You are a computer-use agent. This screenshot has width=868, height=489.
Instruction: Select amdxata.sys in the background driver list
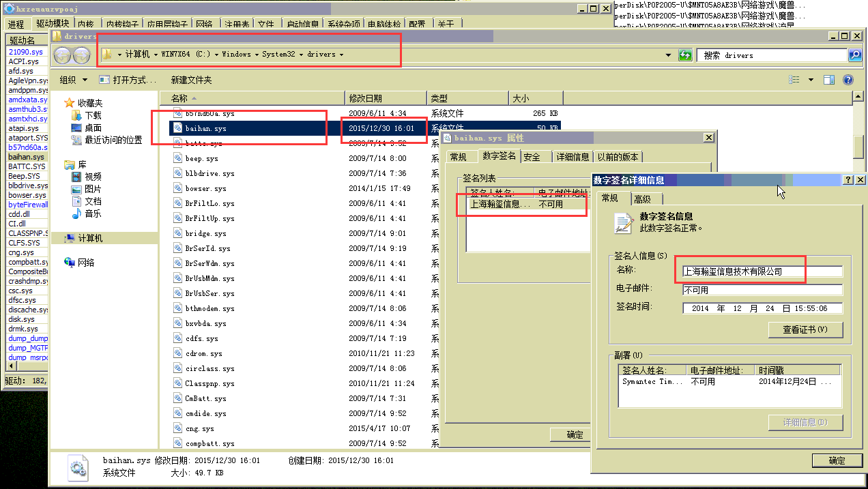tap(27, 100)
